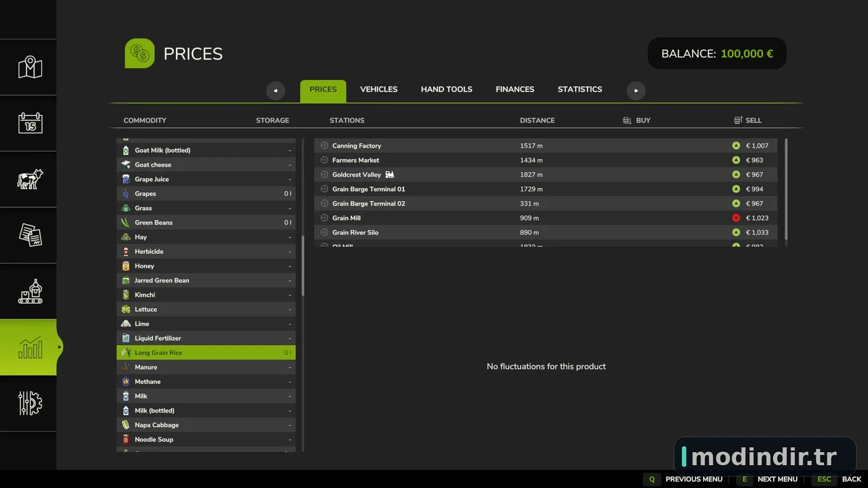
Task: Select the Grape Juice commodity row
Action: [206, 179]
